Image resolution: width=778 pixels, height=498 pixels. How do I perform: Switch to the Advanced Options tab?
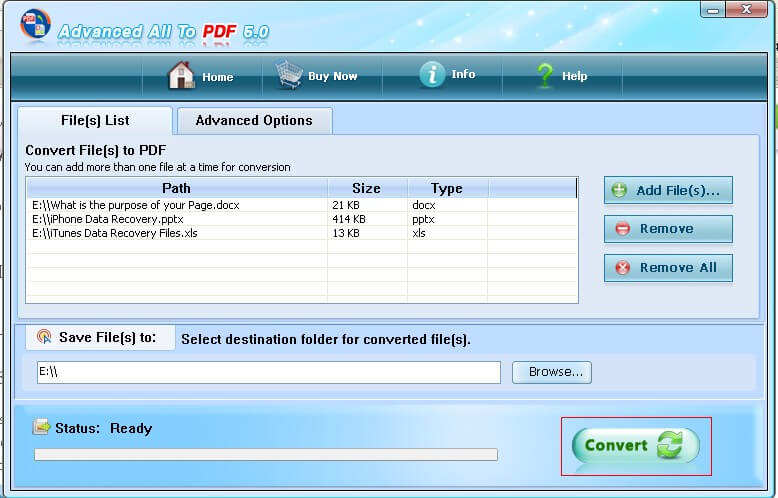(255, 121)
